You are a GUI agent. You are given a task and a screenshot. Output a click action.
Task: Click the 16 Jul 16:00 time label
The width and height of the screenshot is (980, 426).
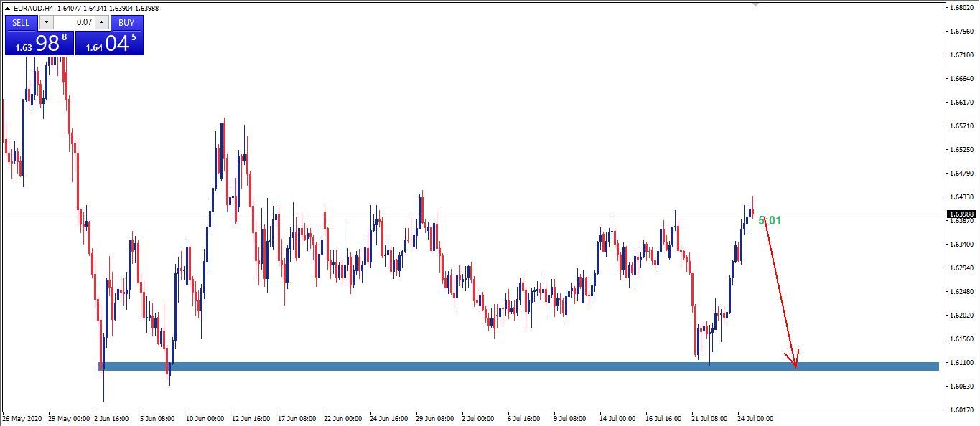pyautogui.click(x=663, y=418)
